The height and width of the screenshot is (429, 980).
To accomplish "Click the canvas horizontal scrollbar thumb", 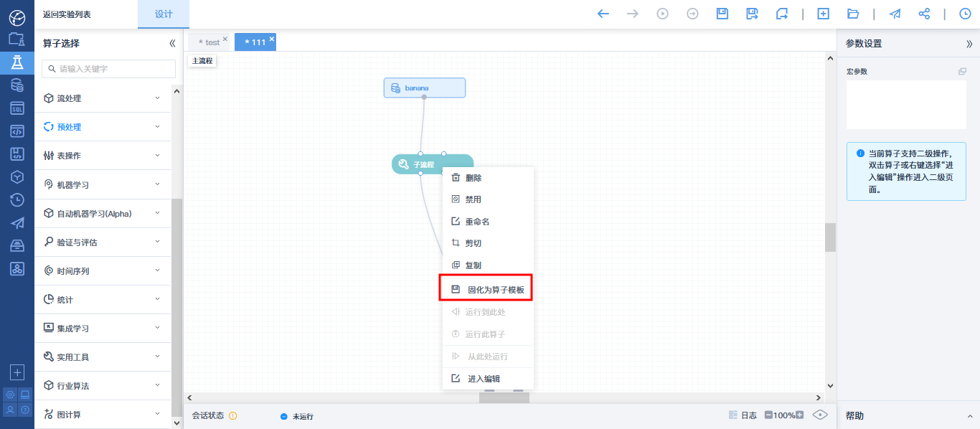I will point(504,397).
